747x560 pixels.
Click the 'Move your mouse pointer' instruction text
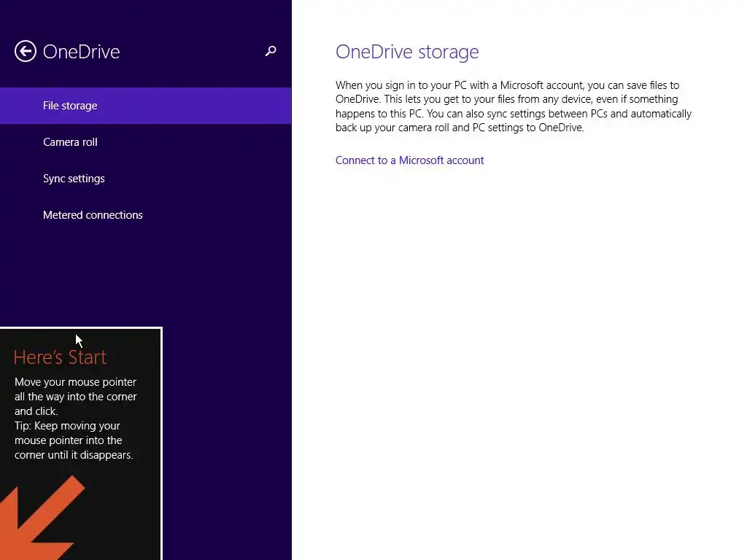tap(75, 396)
